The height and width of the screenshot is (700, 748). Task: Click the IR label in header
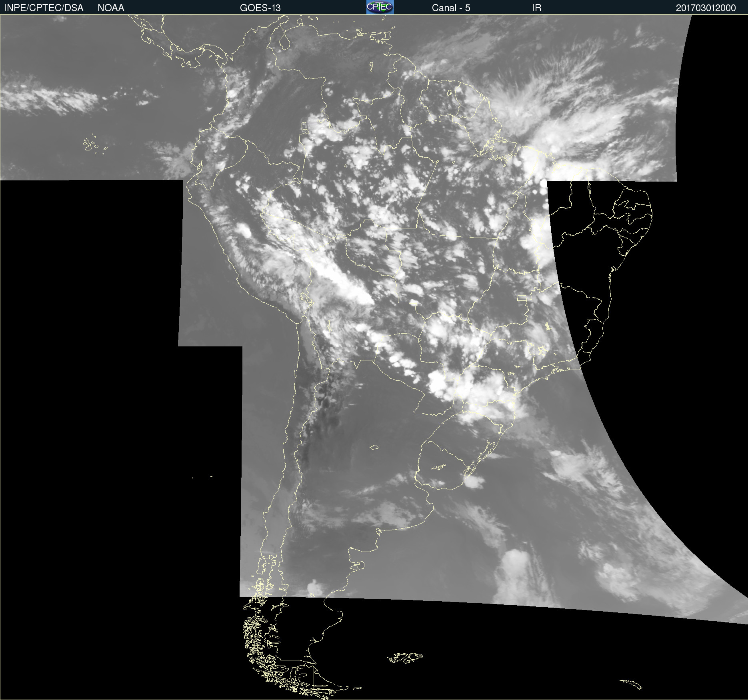(x=536, y=8)
